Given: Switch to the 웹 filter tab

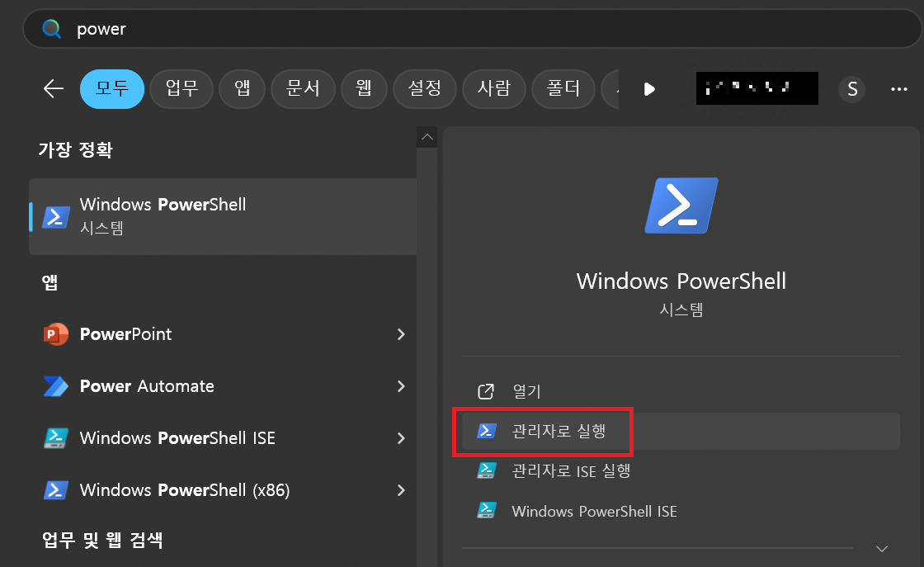Looking at the screenshot, I should click(x=364, y=89).
